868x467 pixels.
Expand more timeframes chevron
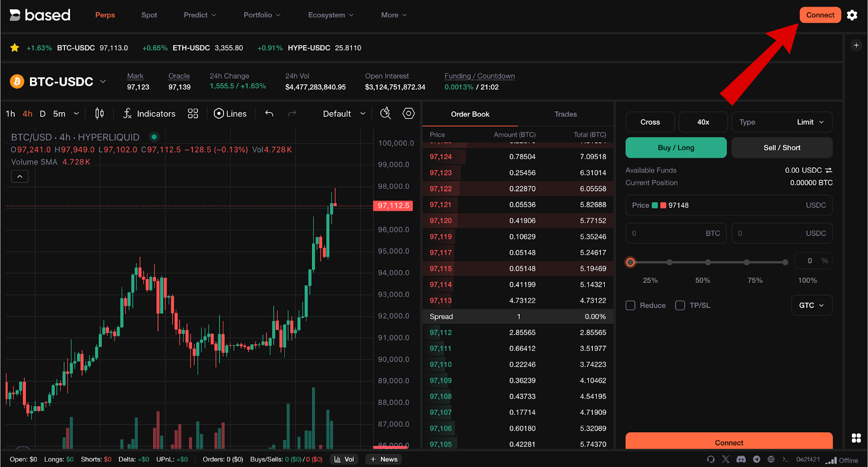[76, 113]
